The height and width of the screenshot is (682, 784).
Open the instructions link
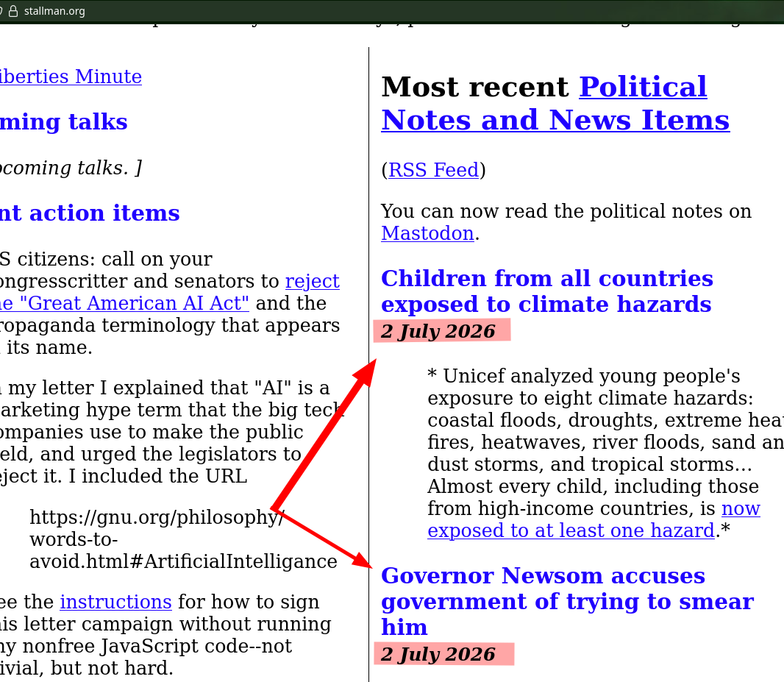point(115,602)
